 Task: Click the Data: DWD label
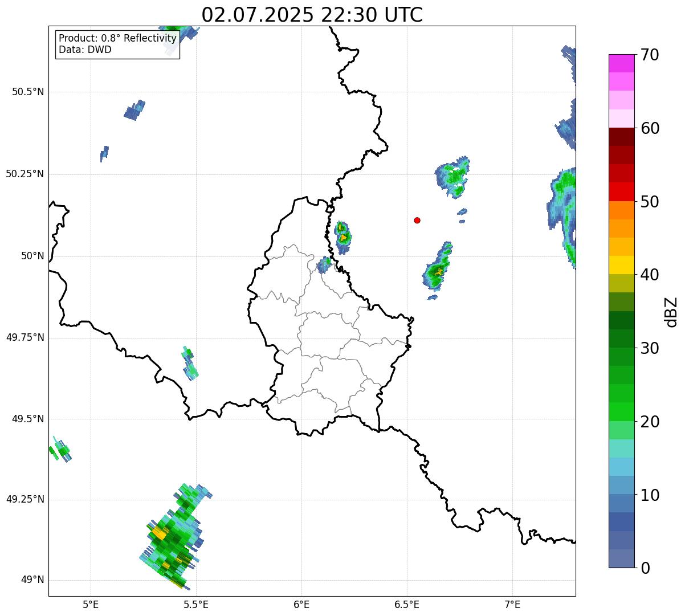[85, 50]
